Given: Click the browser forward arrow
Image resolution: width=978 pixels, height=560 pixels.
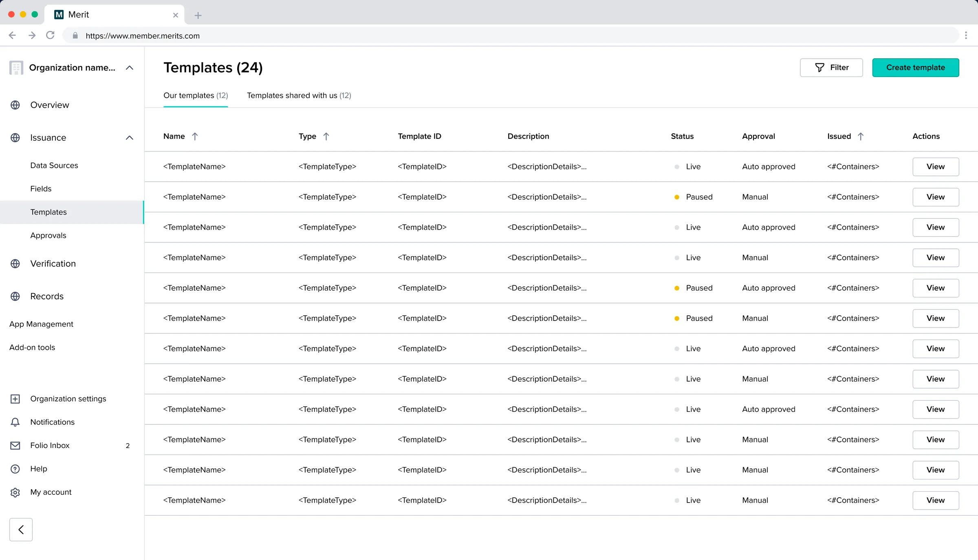Looking at the screenshot, I should (32, 35).
